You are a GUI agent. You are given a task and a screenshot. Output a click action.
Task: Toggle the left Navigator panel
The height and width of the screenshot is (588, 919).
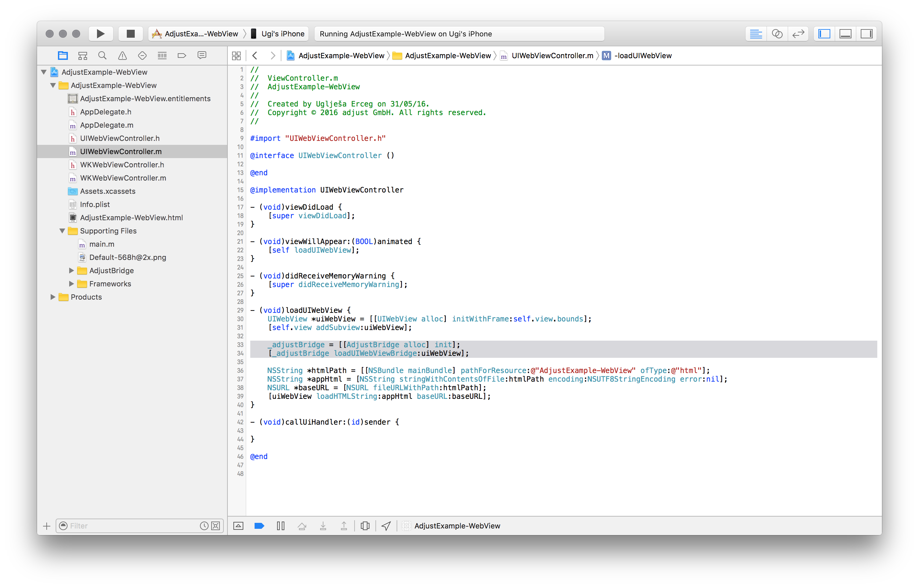[824, 34]
